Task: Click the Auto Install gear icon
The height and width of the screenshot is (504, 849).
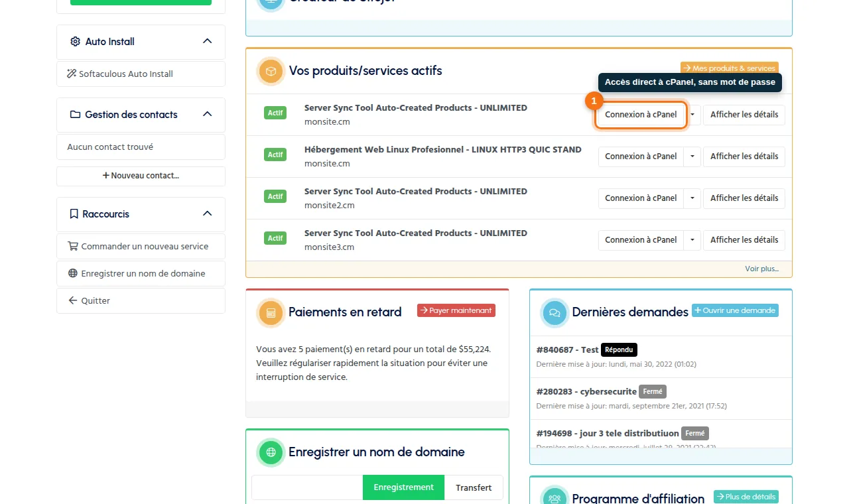Action: (x=75, y=42)
